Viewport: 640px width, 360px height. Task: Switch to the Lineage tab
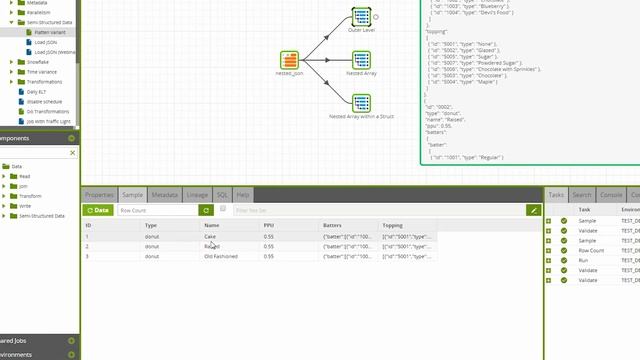point(197,195)
